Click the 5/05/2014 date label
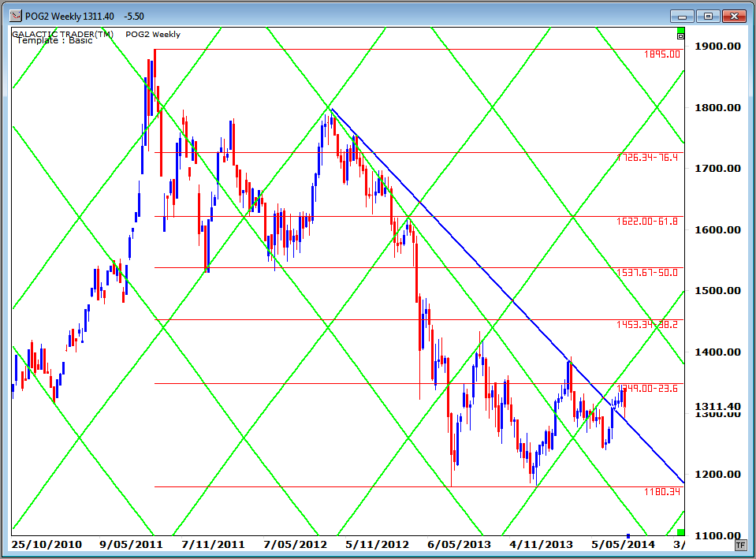The image size is (756, 559). pos(623,545)
